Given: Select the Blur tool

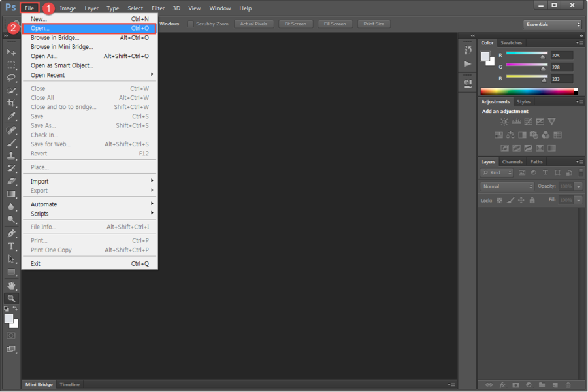Looking at the screenshot, I should pos(11,206).
